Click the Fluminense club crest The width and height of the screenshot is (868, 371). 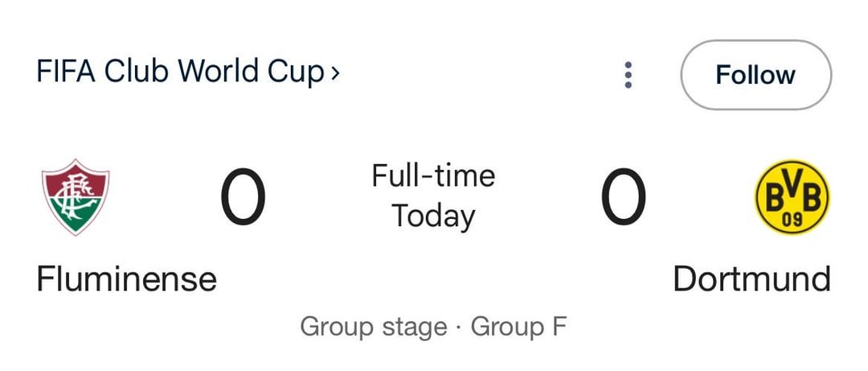coord(76,196)
